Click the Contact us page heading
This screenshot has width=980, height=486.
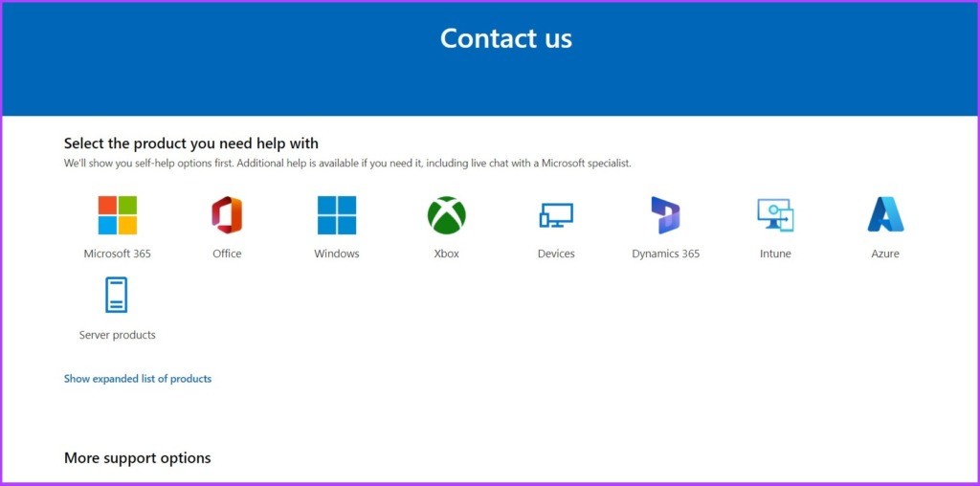click(506, 38)
